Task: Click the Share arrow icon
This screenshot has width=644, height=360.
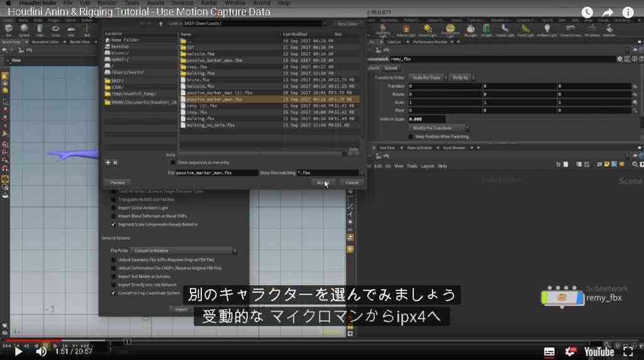Action: pos(608,13)
